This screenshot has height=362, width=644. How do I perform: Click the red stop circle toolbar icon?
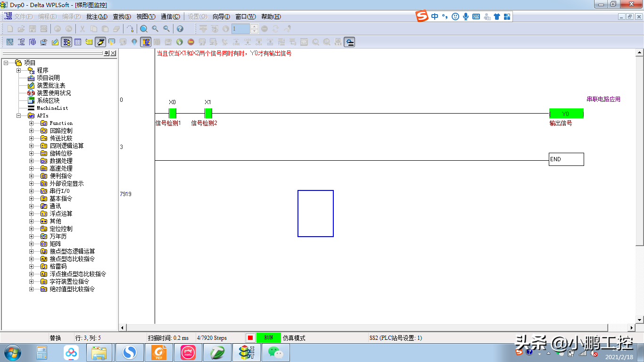pyautogui.click(x=191, y=42)
